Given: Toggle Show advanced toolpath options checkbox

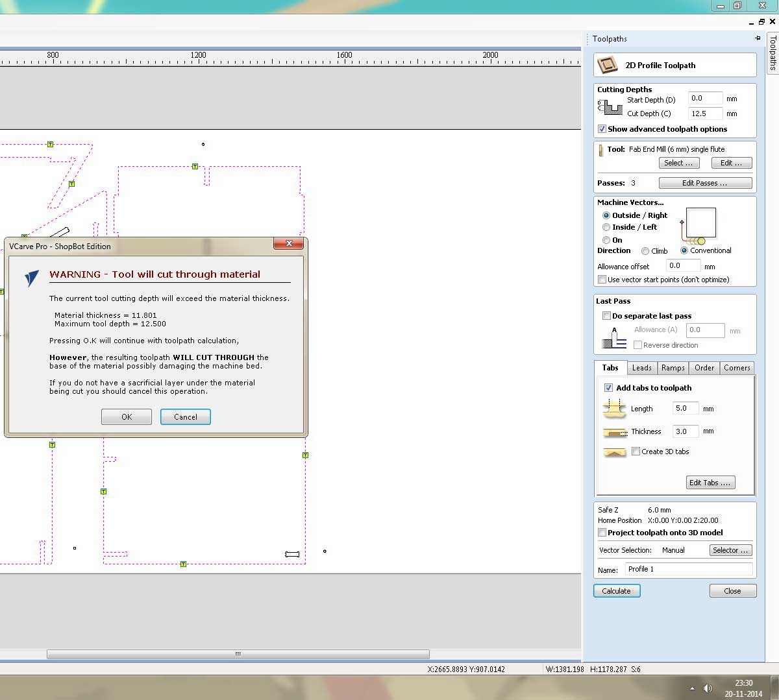Looking at the screenshot, I should pyautogui.click(x=602, y=129).
